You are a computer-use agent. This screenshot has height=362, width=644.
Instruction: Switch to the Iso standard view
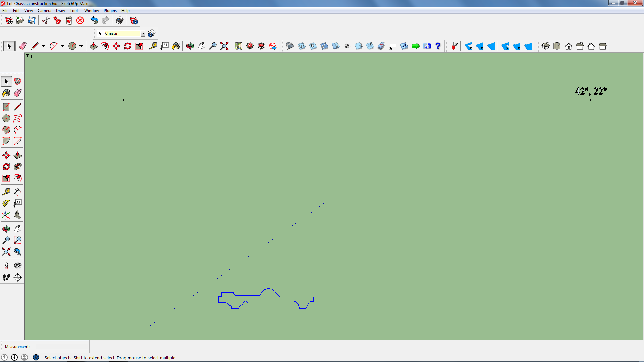tap(546, 46)
